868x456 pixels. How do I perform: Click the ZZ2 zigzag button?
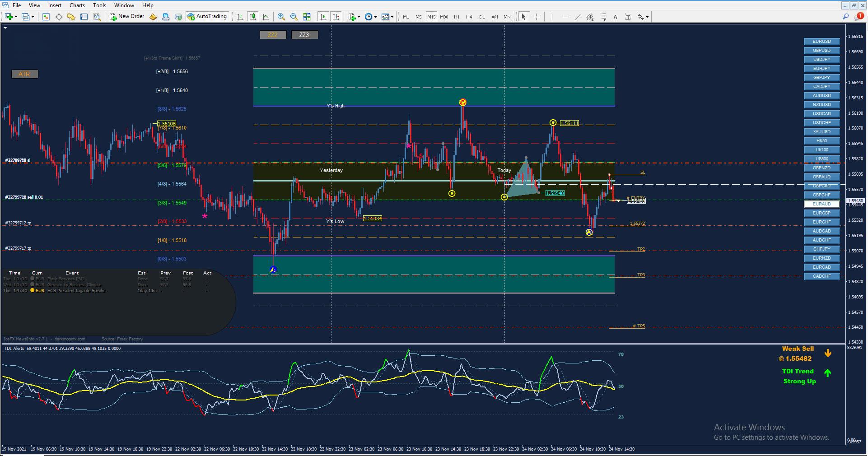point(273,35)
